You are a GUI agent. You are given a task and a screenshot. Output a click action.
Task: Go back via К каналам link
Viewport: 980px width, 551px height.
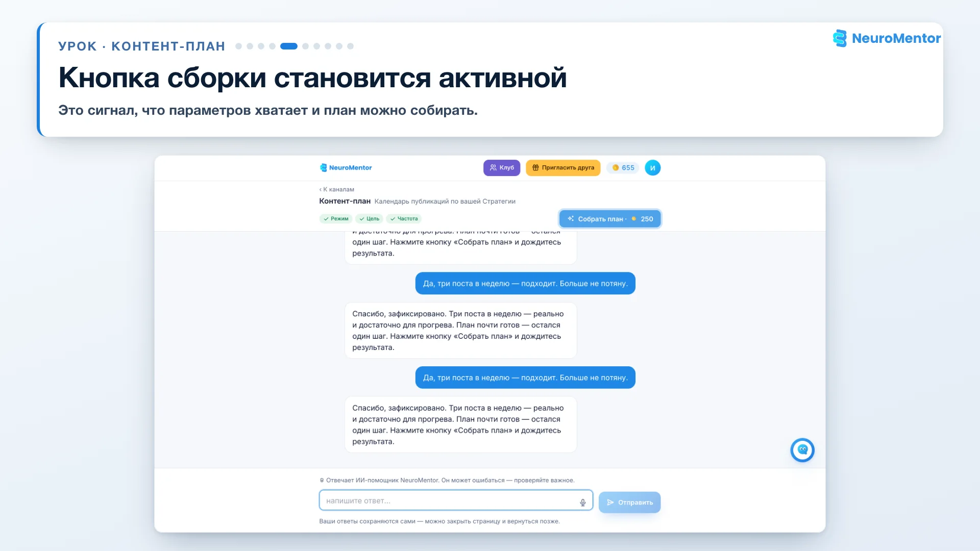coord(337,189)
